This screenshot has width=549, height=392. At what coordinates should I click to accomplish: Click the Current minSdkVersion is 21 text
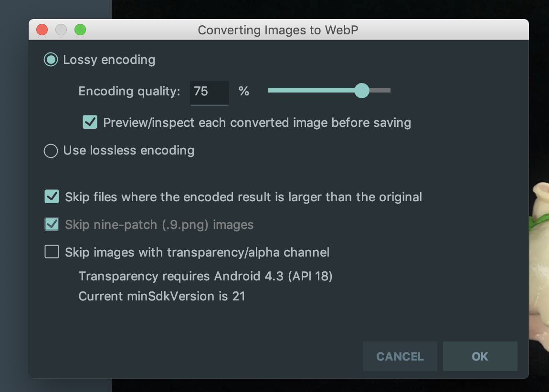(x=161, y=296)
